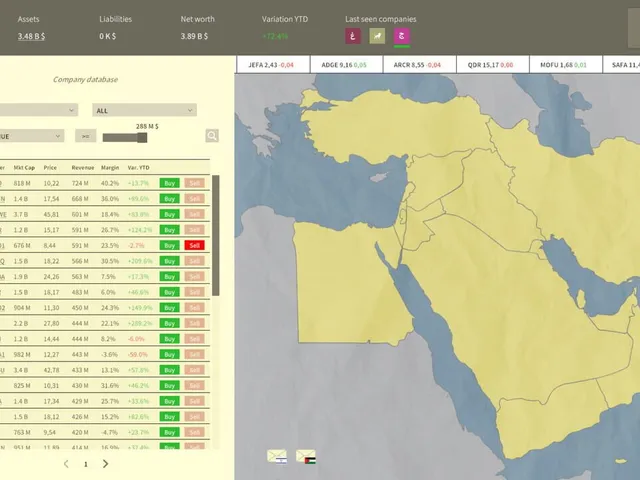Open the partly hidden dropdown left of ALL
640x480 pixels.
tap(39, 110)
